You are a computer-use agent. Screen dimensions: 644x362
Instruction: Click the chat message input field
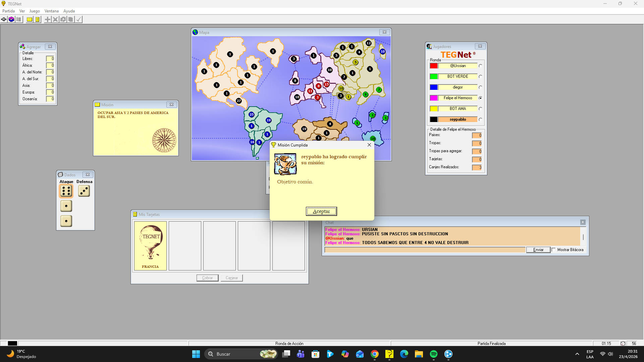click(425, 250)
